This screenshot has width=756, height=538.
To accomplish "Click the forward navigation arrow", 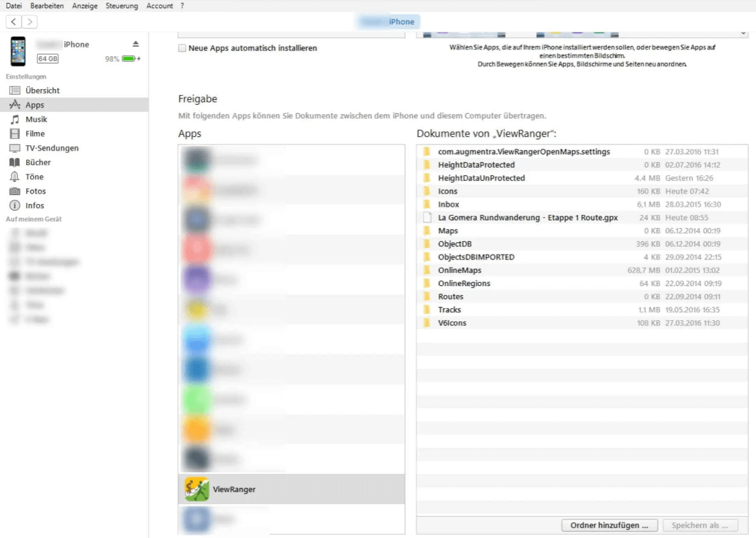I will coord(29,22).
